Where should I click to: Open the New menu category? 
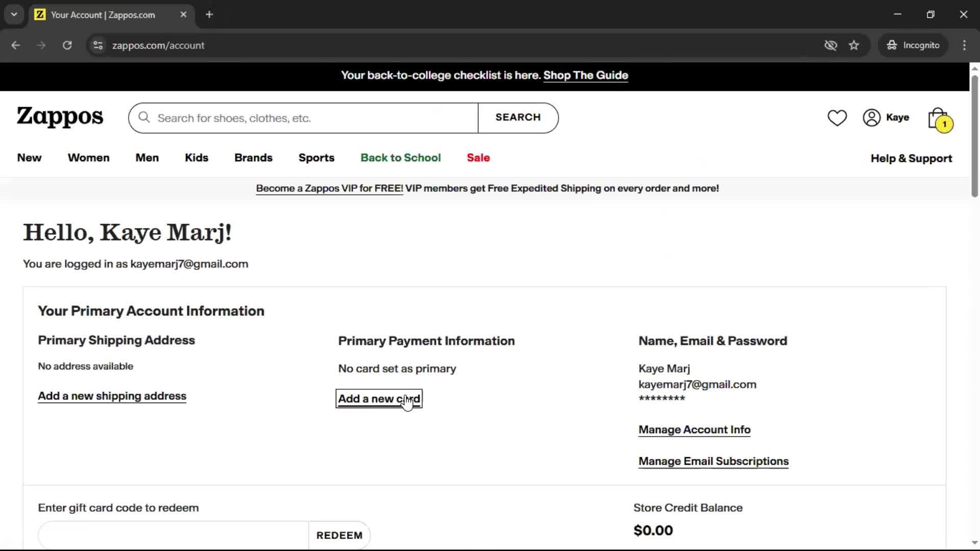click(29, 158)
